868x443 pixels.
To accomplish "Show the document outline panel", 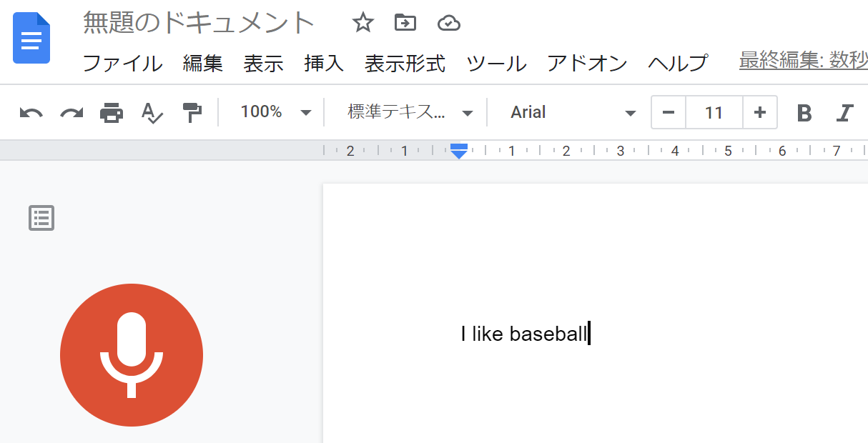I will click(41, 218).
